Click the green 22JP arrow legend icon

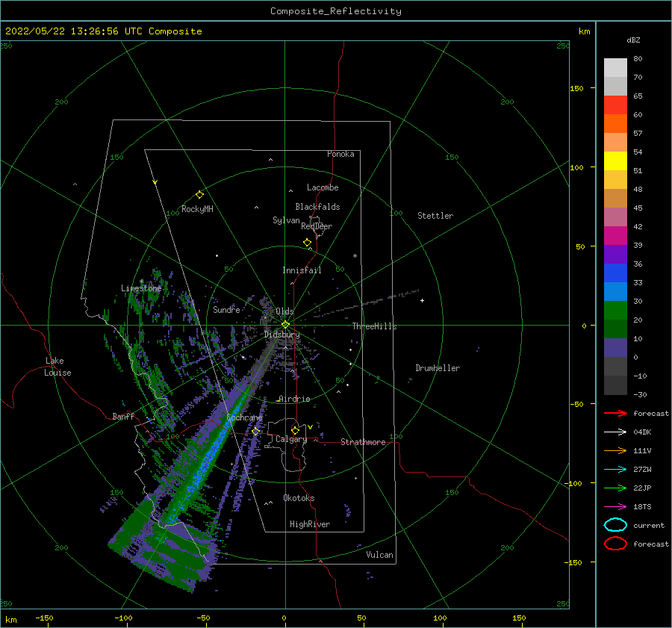[x=615, y=488]
